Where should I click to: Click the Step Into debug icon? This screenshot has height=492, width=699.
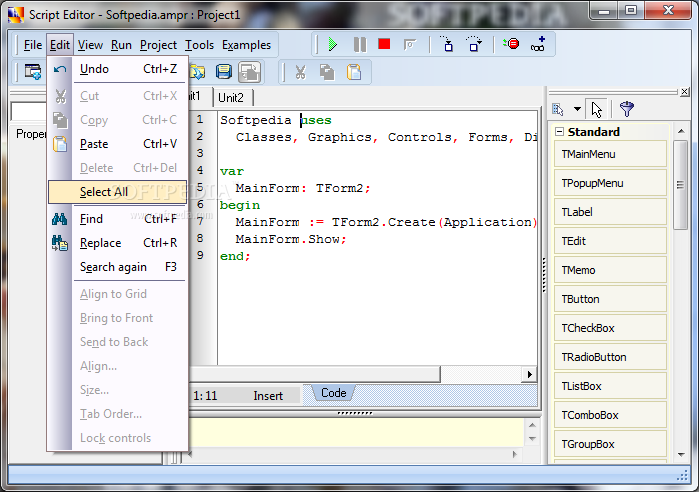[x=447, y=45]
